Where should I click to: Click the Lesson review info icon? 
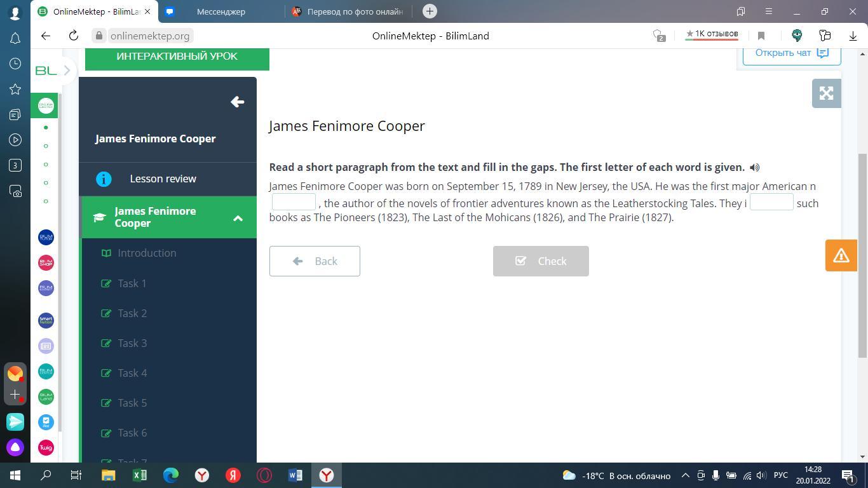pyautogui.click(x=104, y=179)
